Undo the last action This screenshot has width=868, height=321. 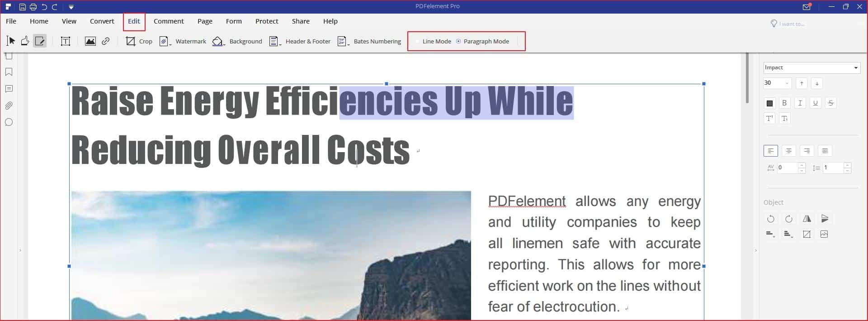point(44,7)
